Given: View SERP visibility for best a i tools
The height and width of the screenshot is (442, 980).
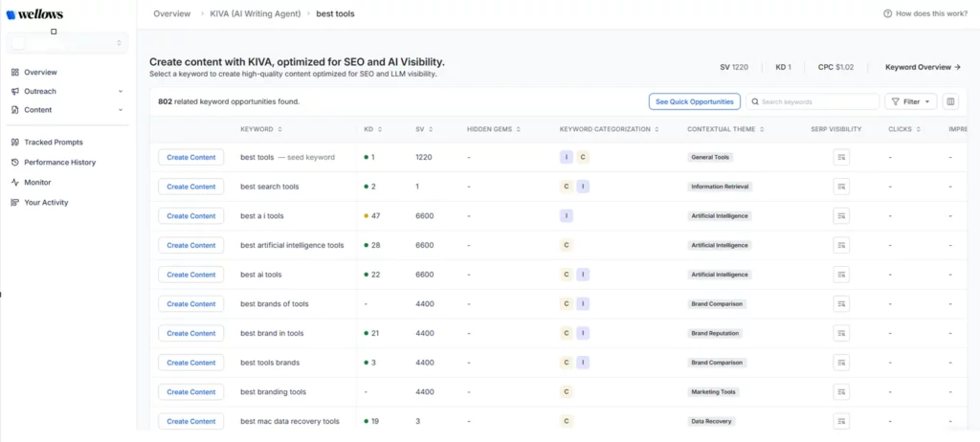Looking at the screenshot, I should pos(841,216).
